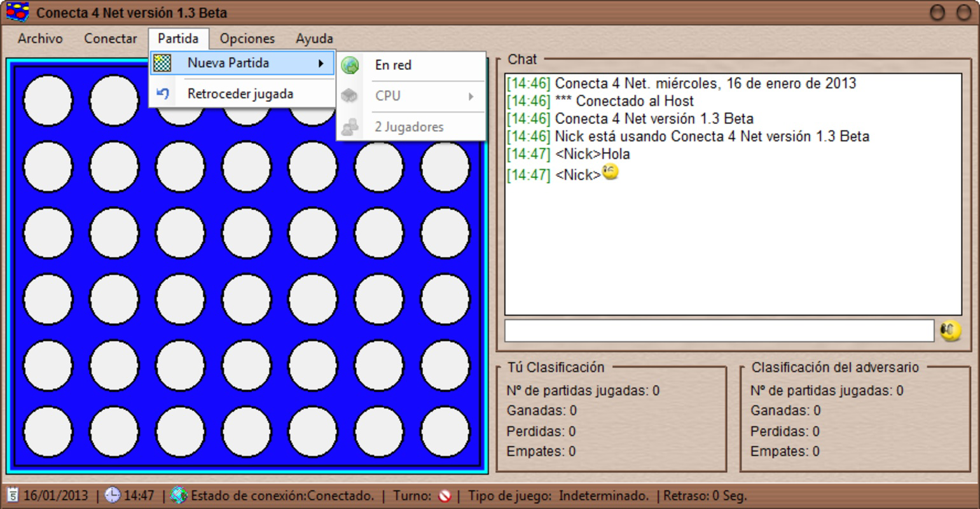This screenshot has width=980, height=509.
Task: Open the Conectar menu
Action: 110,38
